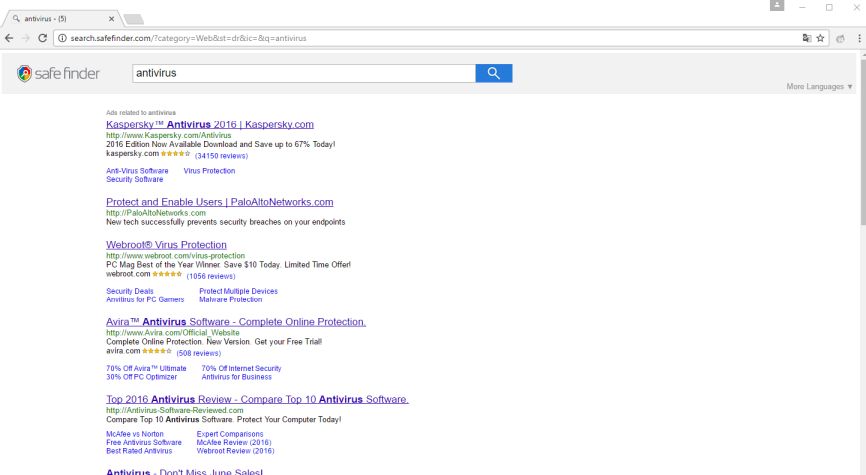
Task: Click the blue magnifier search button
Action: coord(494,73)
